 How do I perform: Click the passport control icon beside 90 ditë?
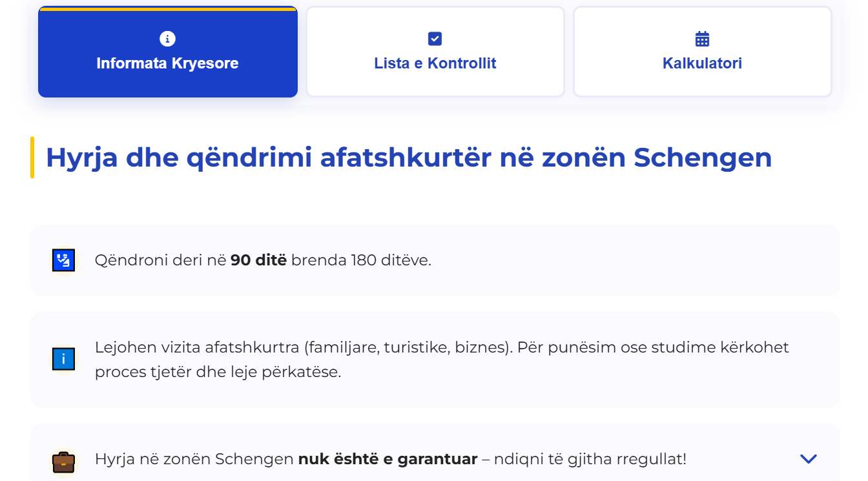[64, 260]
